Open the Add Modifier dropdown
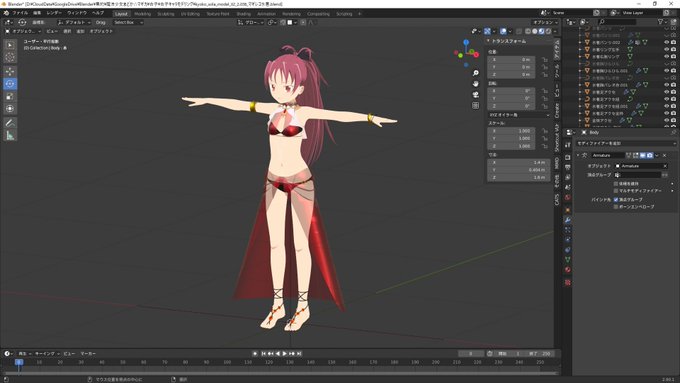Viewport: 680px width, 383px height. tap(625, 143)
